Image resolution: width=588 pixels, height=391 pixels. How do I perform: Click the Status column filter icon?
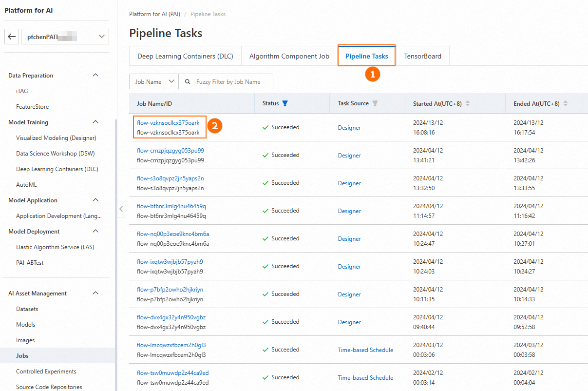(285, 103)
